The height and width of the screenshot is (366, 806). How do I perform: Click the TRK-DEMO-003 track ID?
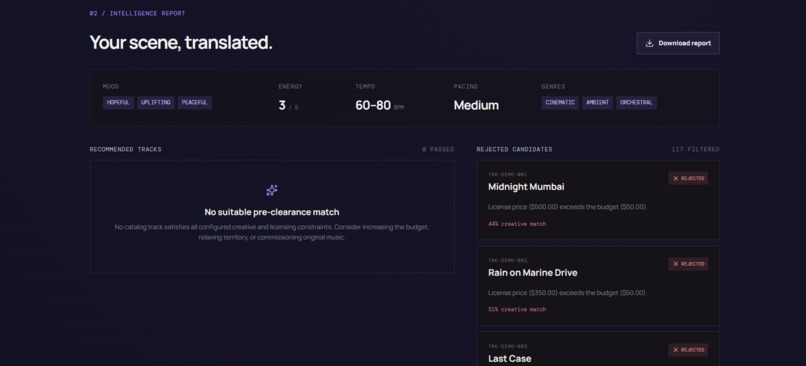pyautogui.click(x=507, y=346)
